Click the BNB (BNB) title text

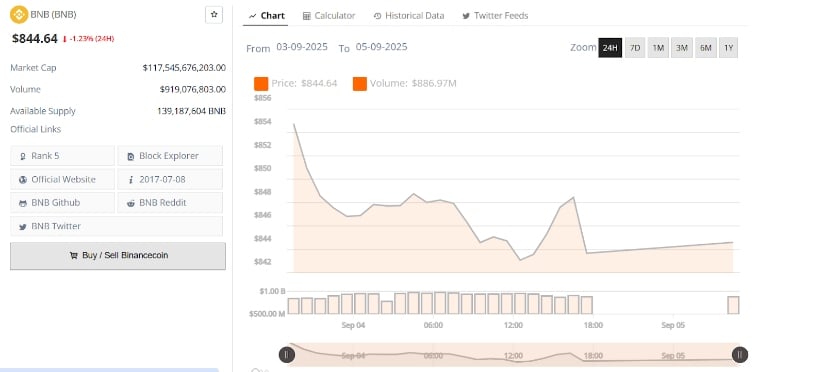53,15
